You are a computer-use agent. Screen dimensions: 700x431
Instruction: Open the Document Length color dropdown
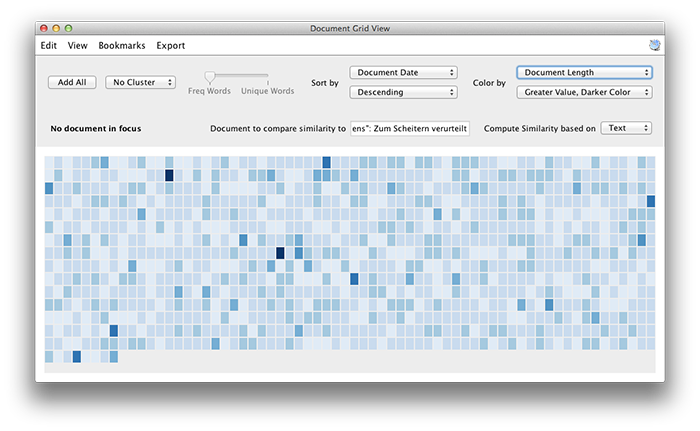pos(584,72)
